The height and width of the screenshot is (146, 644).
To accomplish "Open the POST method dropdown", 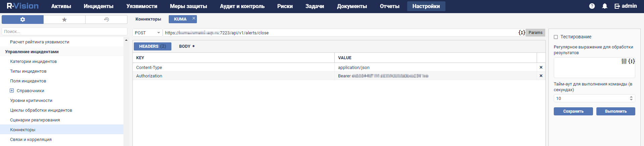I will [148, 33].
